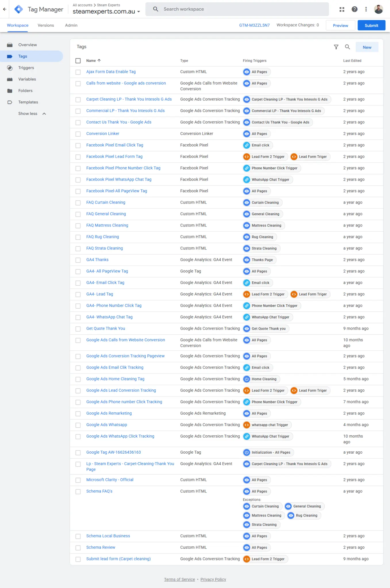Viewport: 390px width, 588px height.
Task: Toggle the select-all tags checkbox
Action: tap(78, 61)
